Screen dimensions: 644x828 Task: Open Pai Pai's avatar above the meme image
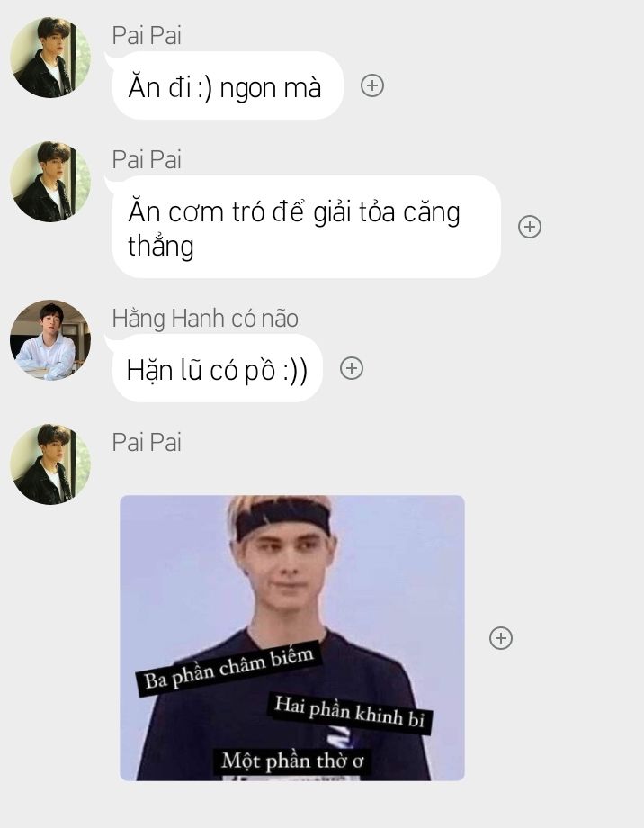pos(50,464)
